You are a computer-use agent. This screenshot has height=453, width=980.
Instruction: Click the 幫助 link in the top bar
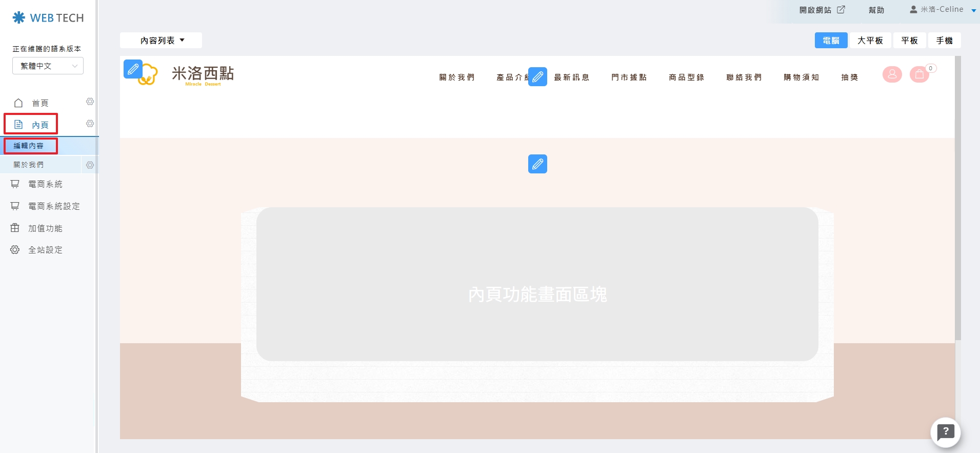tap(876, 10)
